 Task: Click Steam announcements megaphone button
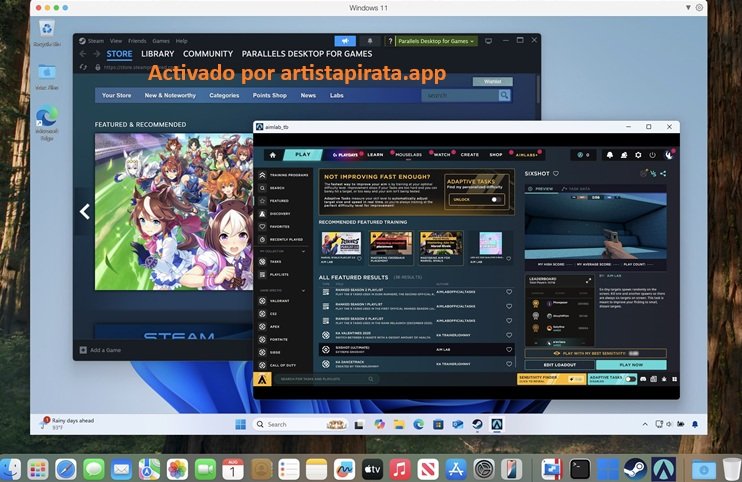pos(345,41)
